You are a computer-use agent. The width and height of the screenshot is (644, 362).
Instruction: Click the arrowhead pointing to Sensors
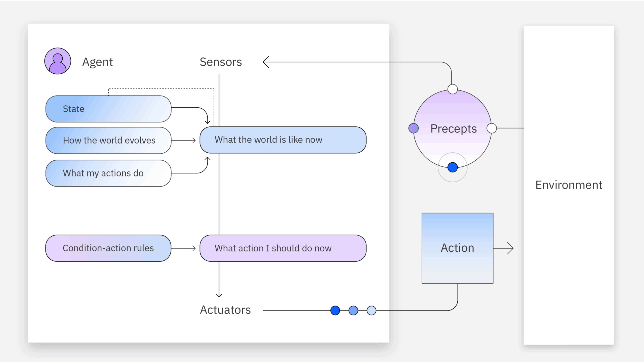point(266,62)
